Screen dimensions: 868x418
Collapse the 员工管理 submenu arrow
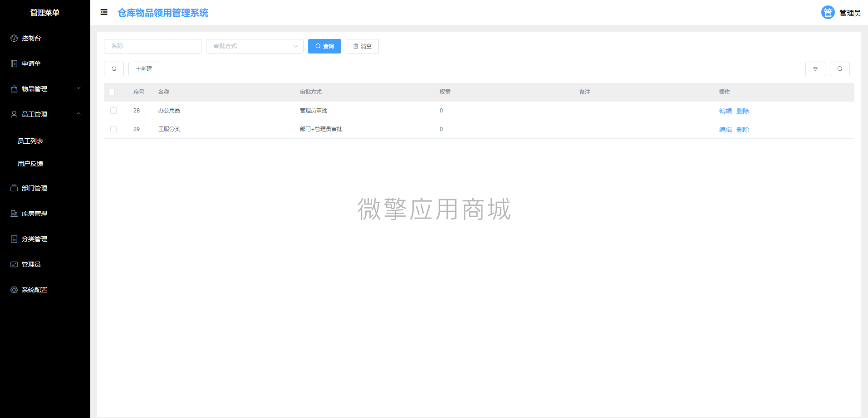tap(78, 114)
